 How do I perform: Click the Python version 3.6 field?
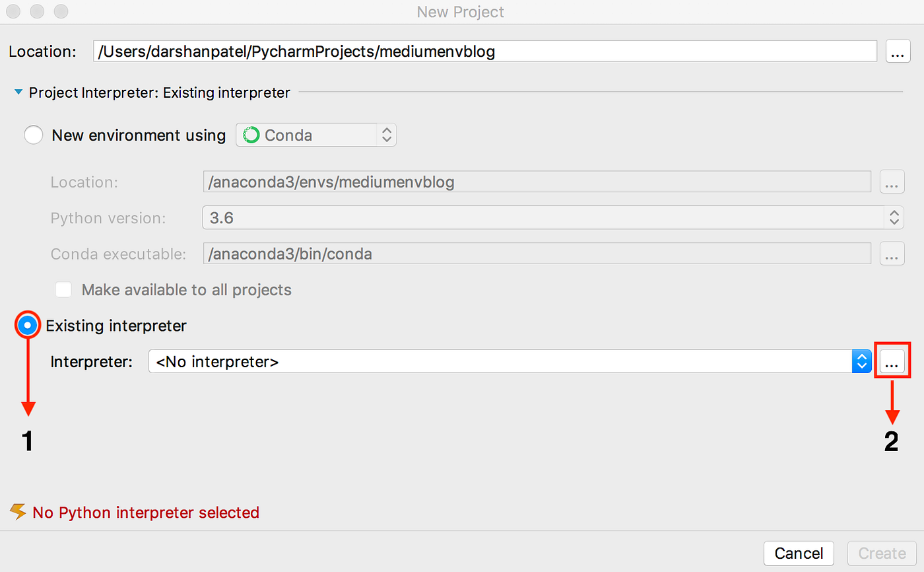coord(528,217)
